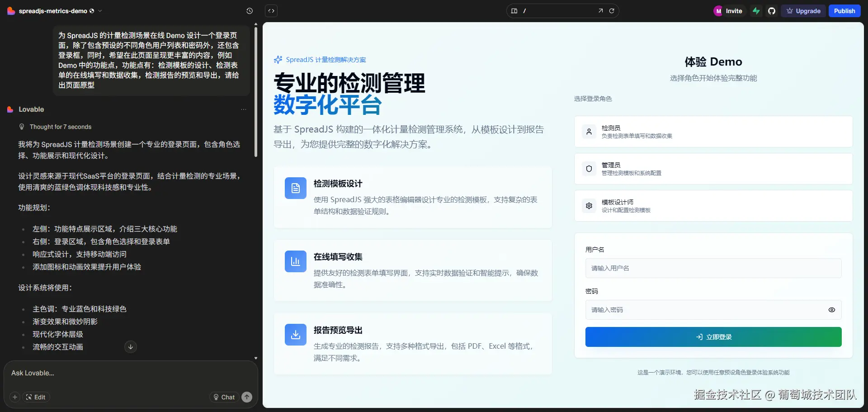Click the chat scrollbar up arrow
868x412 pixels.
coord(256,24)
